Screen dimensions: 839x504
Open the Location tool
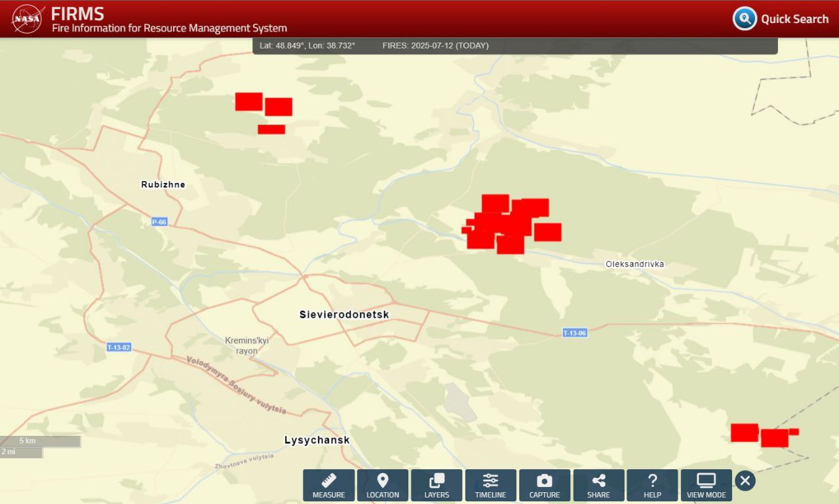[383, 485]
